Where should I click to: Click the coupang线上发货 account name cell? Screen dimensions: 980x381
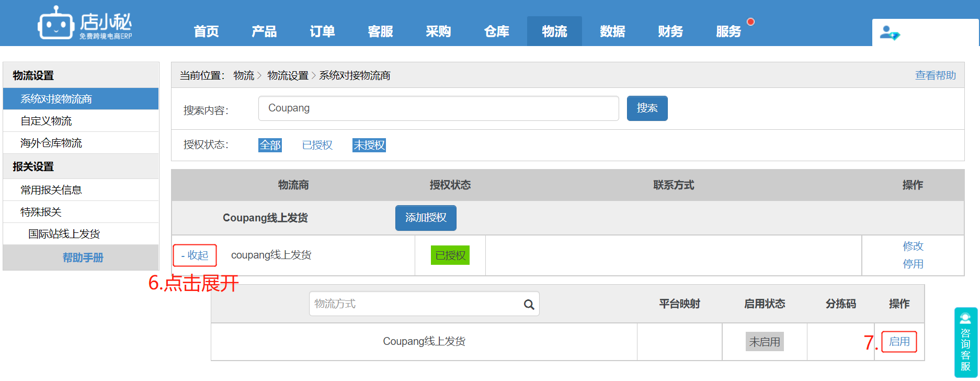(271, 255)
